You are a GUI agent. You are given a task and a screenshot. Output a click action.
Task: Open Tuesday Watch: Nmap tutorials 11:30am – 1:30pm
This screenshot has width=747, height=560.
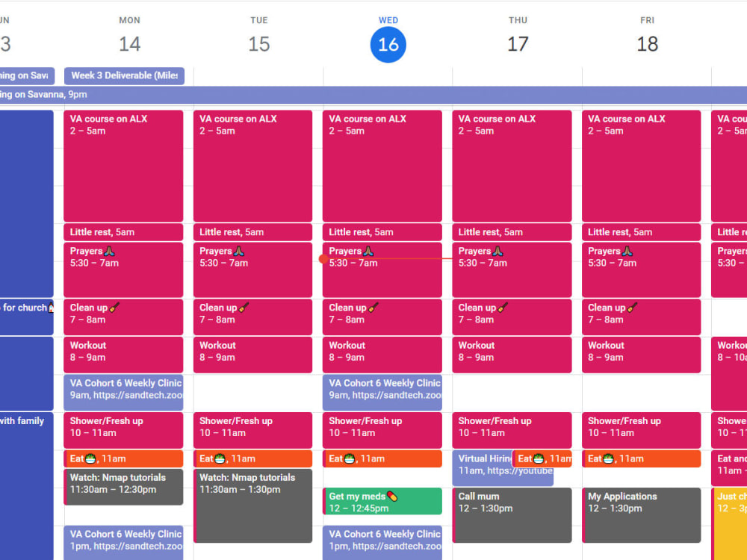tap(253, 505)
